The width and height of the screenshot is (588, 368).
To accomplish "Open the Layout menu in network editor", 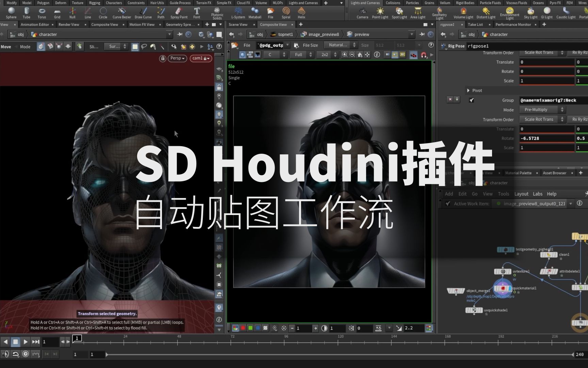I will 521,194.
